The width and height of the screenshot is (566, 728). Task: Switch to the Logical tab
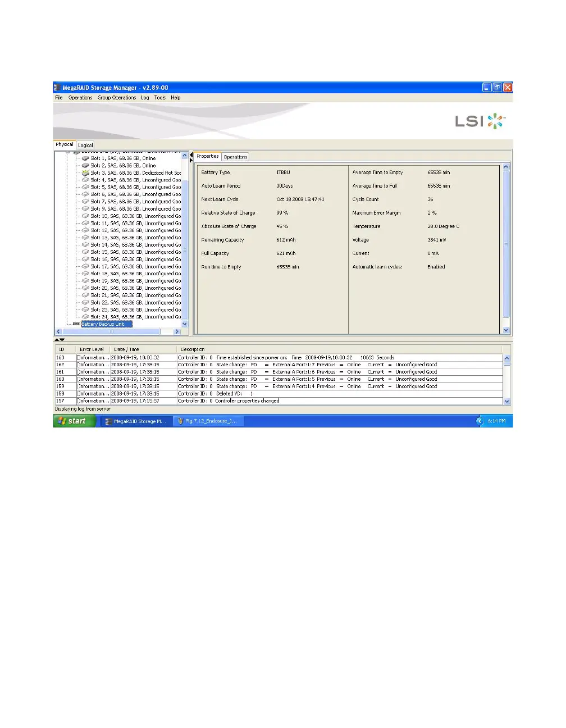point(85,145)
